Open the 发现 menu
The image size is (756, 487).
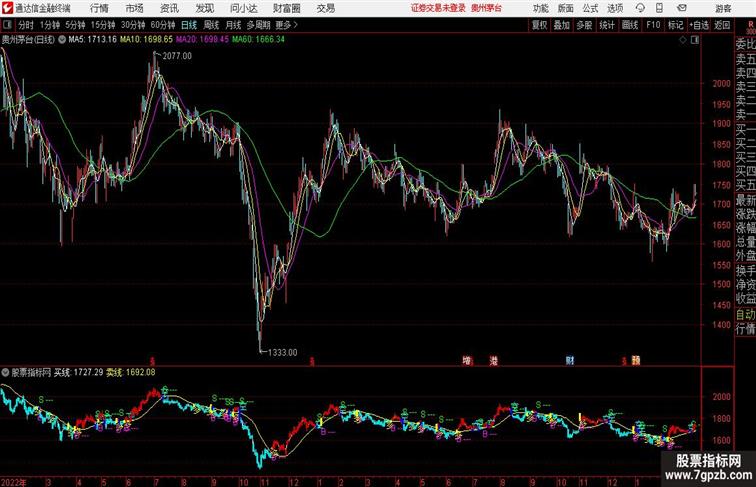point(204,8)
